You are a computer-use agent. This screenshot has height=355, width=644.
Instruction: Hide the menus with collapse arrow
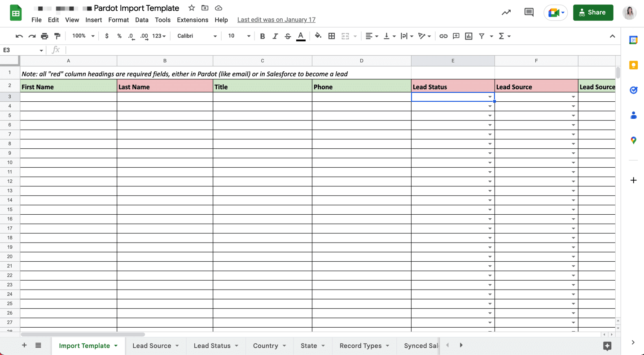[x=612, y=36]
